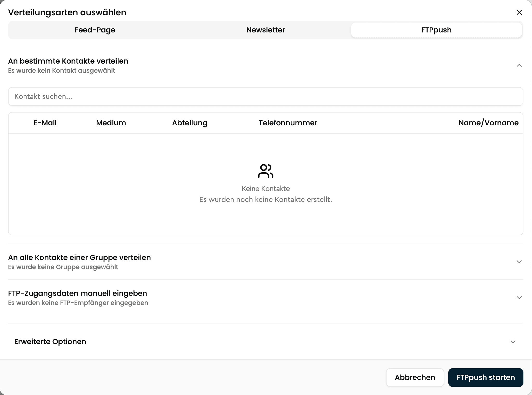Click 'Es wurden noch keine Kontakte erstellt.' message
Screen dimensions: 532x395
(x=265, y=200)
